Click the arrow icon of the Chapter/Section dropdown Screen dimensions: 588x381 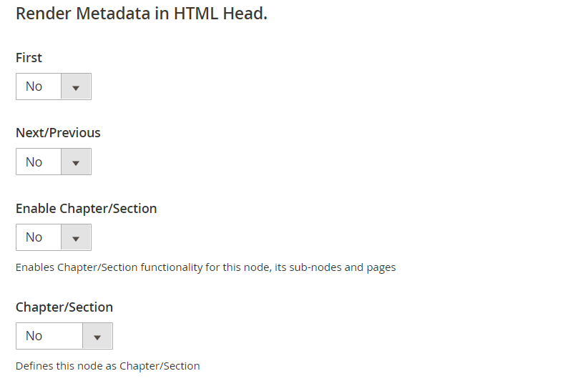pos(97,337)
